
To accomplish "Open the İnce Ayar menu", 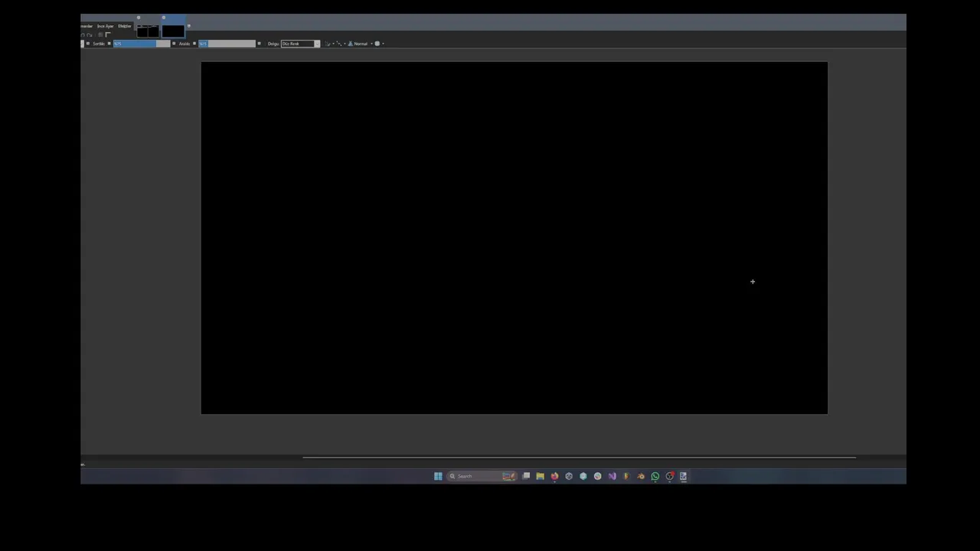I will pyautogui.click(x=105, y=26).
